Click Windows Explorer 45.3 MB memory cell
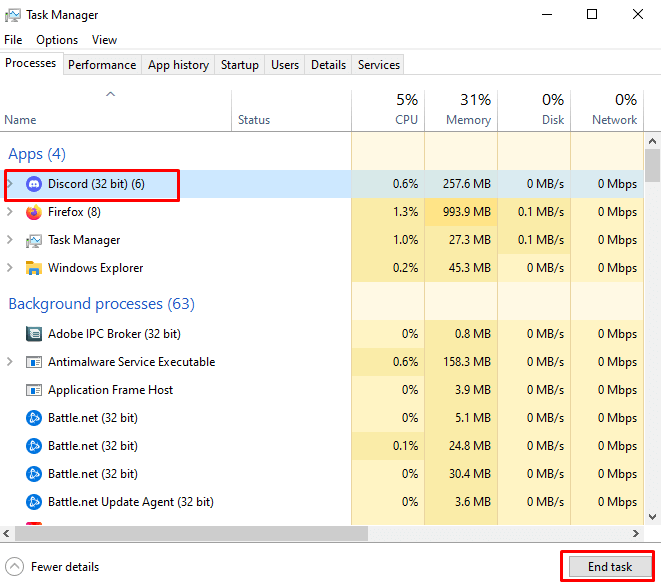The image size is (661, 583). pyautogui.click(x=461, y=268)
